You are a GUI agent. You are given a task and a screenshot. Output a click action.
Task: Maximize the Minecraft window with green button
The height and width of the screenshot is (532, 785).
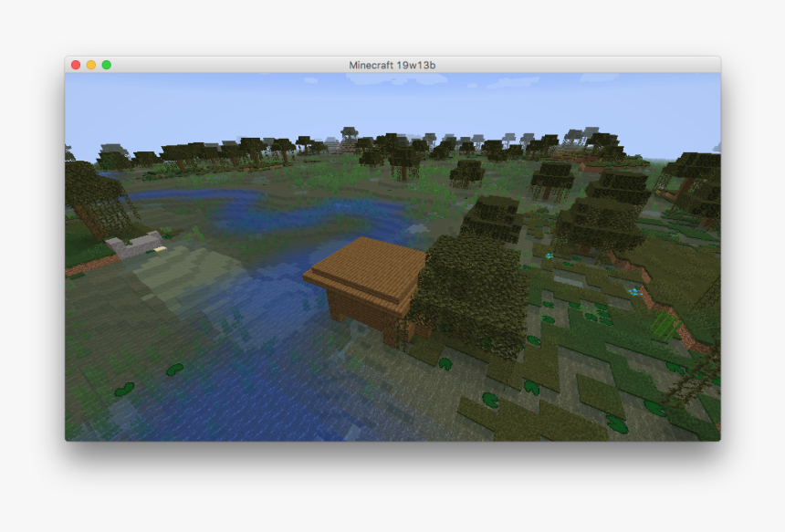tap(107, 65)
